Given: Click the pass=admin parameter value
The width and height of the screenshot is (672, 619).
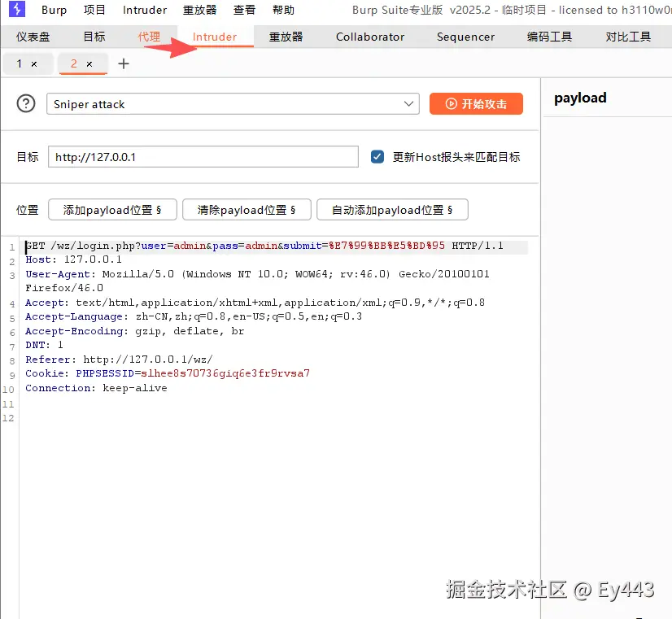Looking at the screenshot, I should point(261,246).
